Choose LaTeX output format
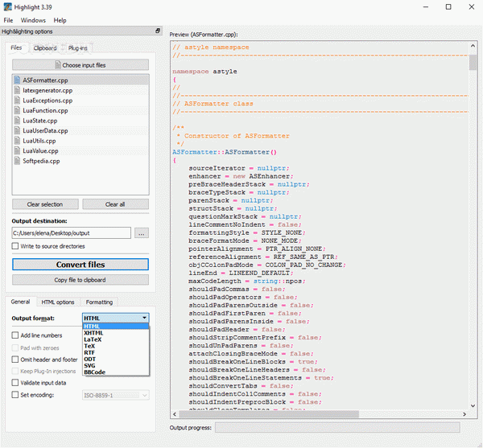The height and width of the screenshot is (448, 483). pos(116,339)
